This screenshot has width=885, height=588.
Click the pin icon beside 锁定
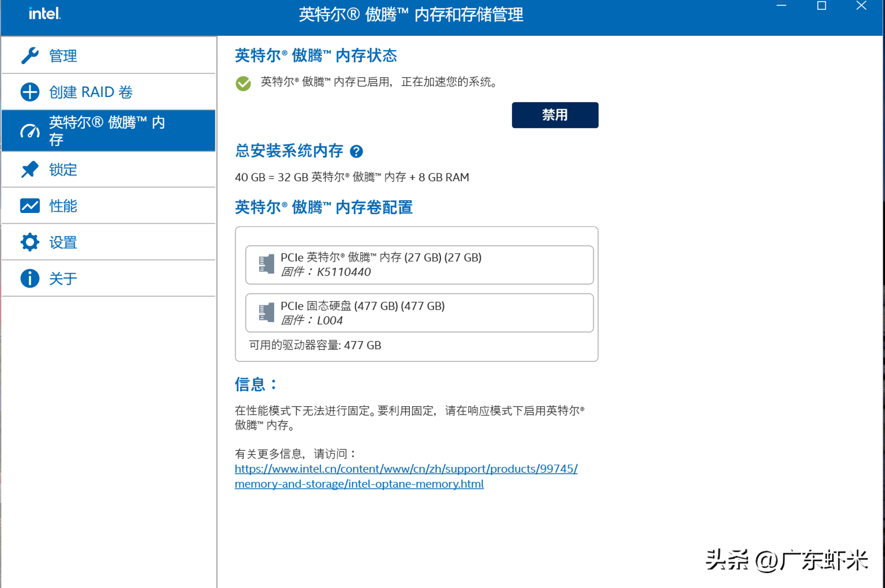click(x=30, y=169)
